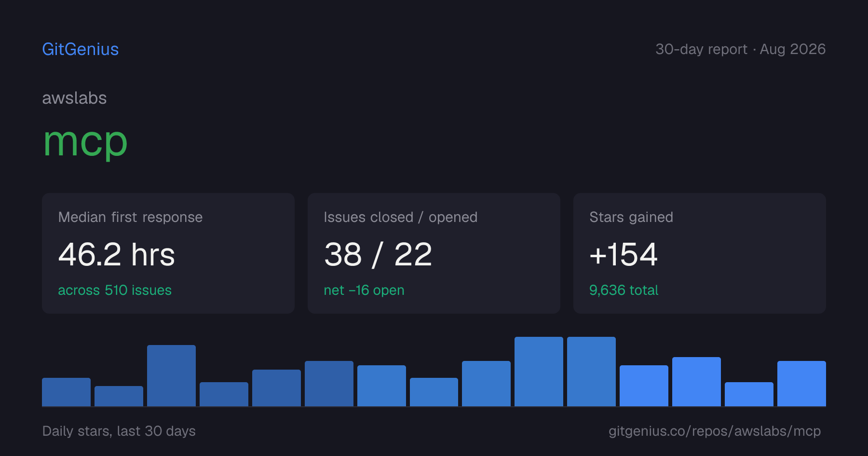Click the first bar in the daily stars chart
868x456 pixels.
[x=66, y=392]
